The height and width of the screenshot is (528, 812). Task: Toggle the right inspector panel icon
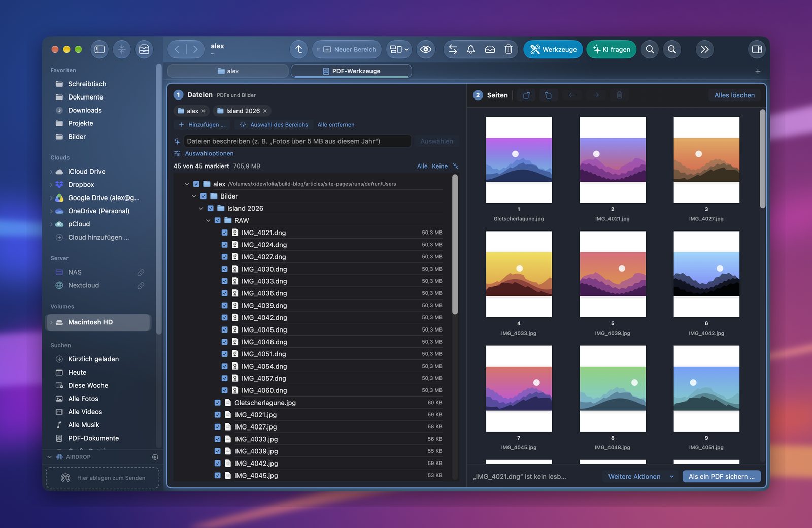pos(757,49)
